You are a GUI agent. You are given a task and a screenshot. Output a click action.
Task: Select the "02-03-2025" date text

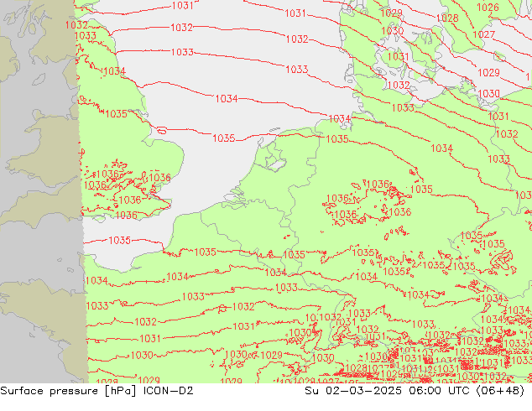coord(363,391)
